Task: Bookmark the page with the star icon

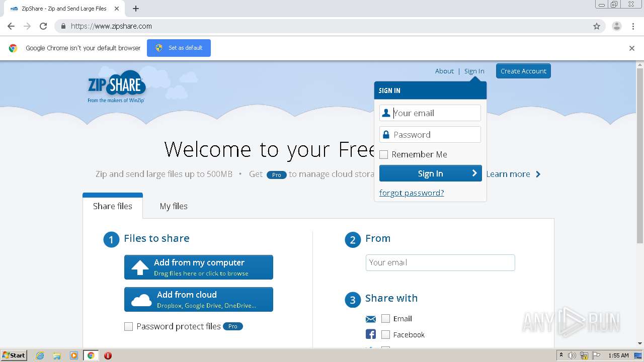Action: click(x=597, y=26)
